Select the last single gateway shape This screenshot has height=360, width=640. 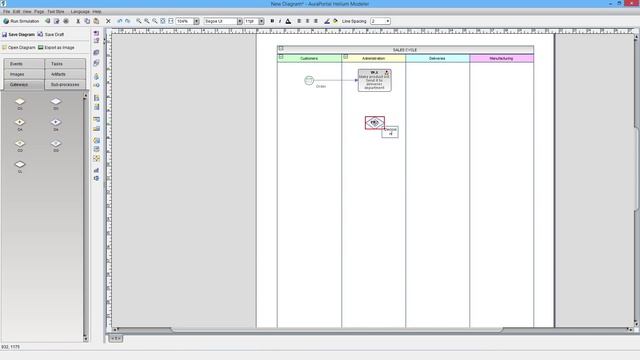point(20,164)
